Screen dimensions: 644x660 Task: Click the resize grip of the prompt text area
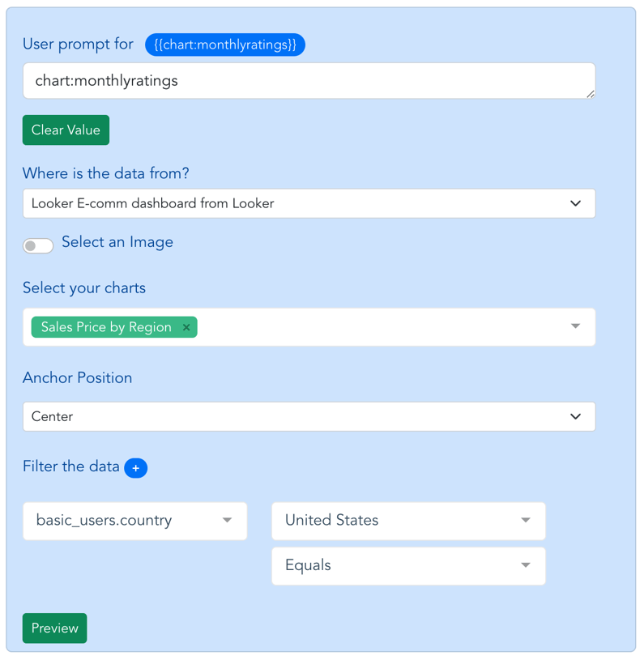coord(589,92)
